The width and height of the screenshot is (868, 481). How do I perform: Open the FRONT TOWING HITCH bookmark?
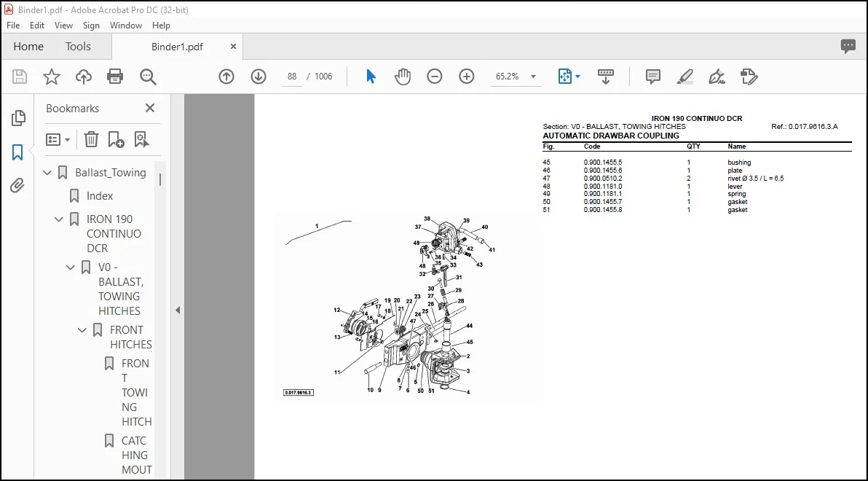136,392
